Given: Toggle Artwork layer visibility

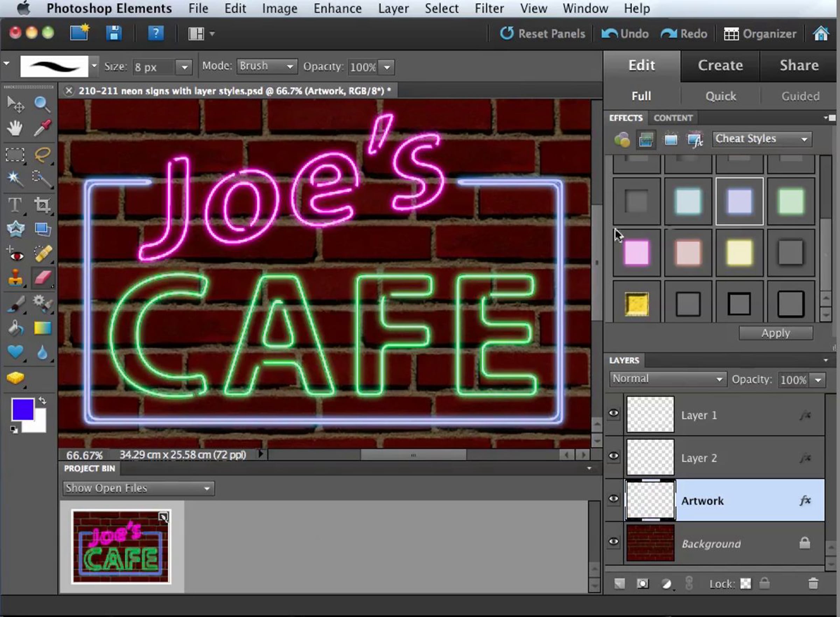Looking at the screenshot, I should click(613, 499).
